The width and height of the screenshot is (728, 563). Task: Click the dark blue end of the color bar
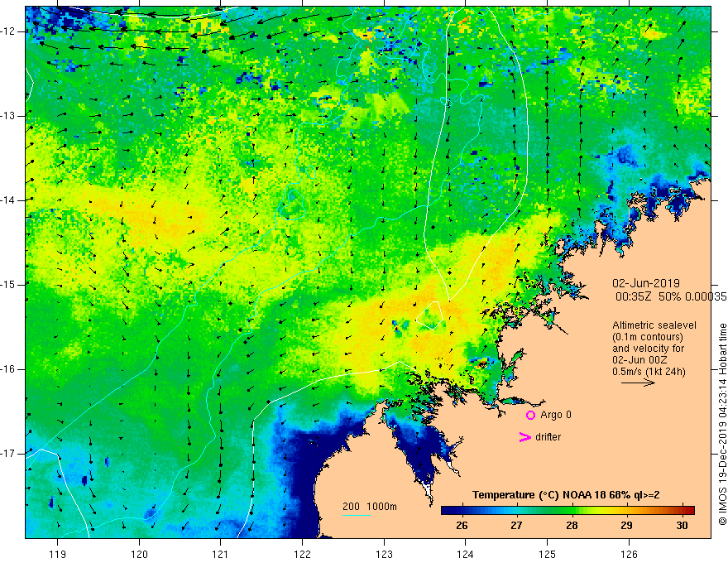pos(447,510)
